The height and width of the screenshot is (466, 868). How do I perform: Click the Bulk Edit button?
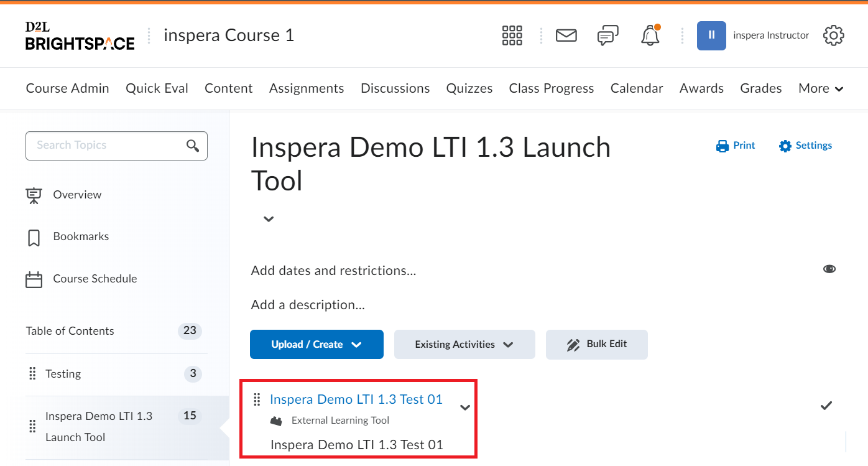597,345
